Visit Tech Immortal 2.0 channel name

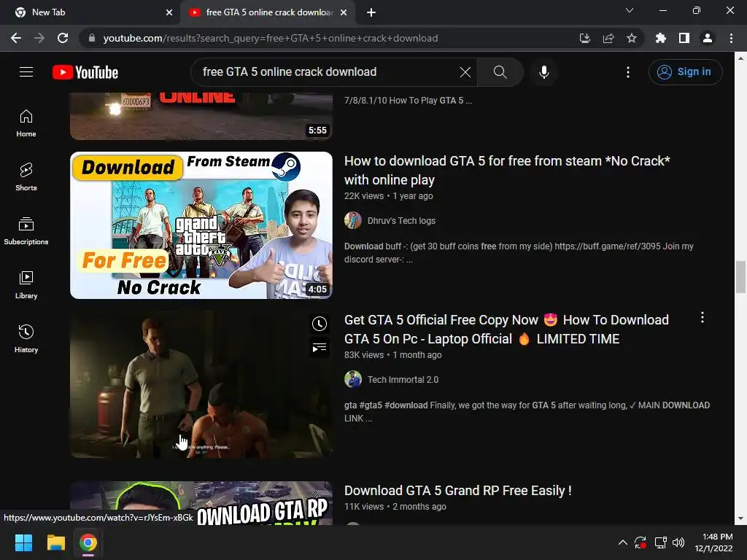403,379
